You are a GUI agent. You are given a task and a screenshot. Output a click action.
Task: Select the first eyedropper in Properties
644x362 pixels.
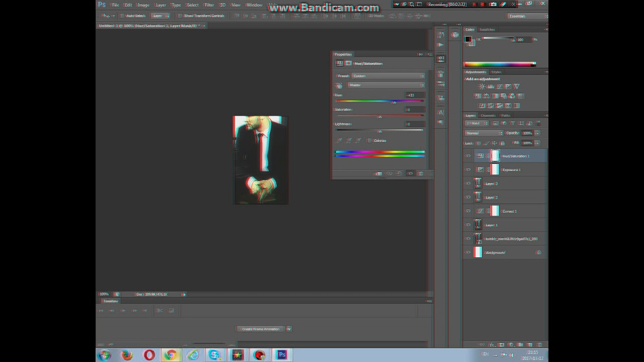point(339,140)
